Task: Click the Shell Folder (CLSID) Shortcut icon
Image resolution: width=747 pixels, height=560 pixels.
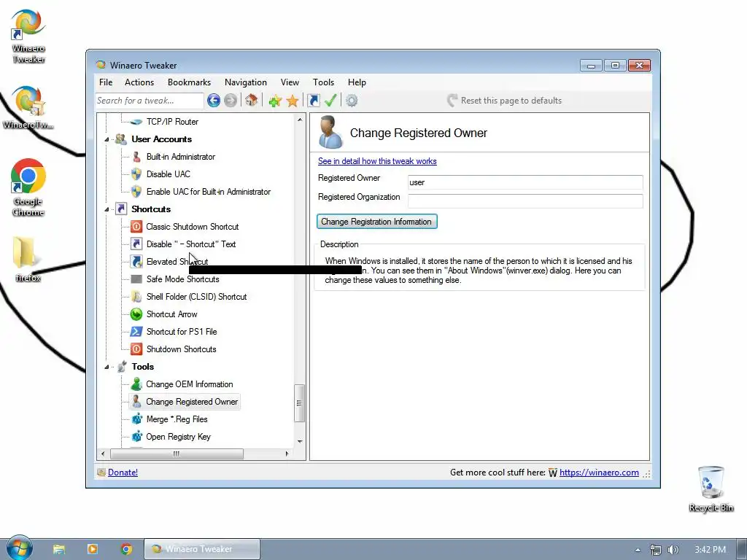Action: pos(136,297)
